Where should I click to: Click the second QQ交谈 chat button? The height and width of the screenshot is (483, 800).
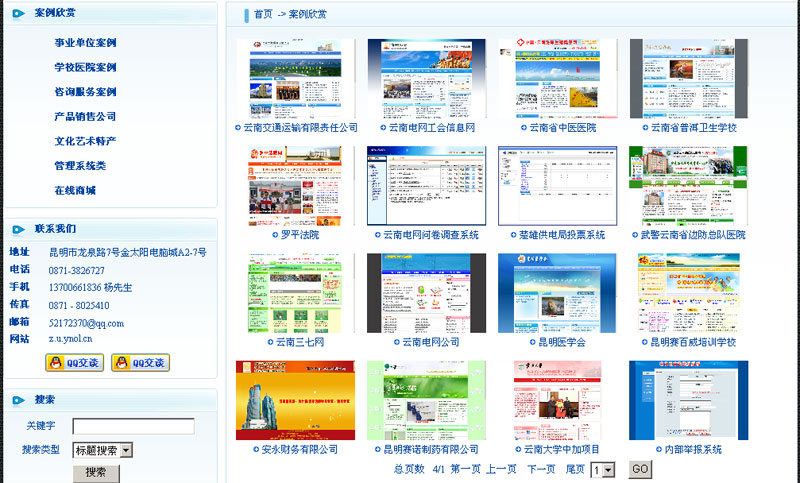pos(140,363)
